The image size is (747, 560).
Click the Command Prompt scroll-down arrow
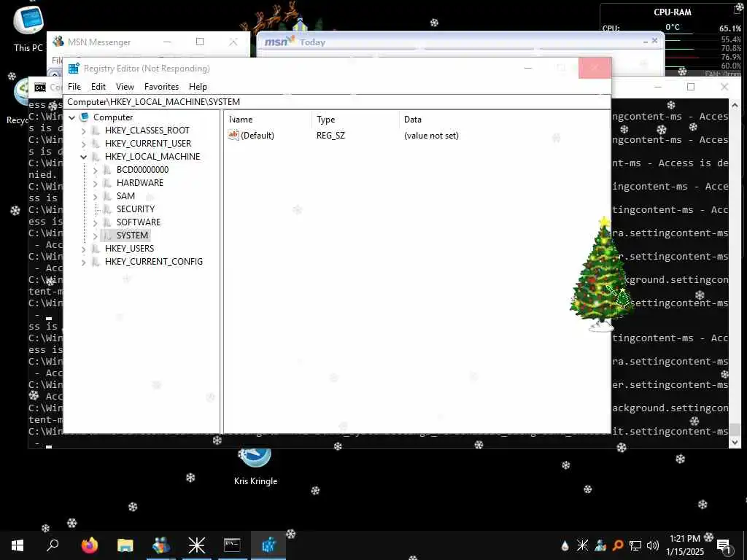click(x=735, y=443)
